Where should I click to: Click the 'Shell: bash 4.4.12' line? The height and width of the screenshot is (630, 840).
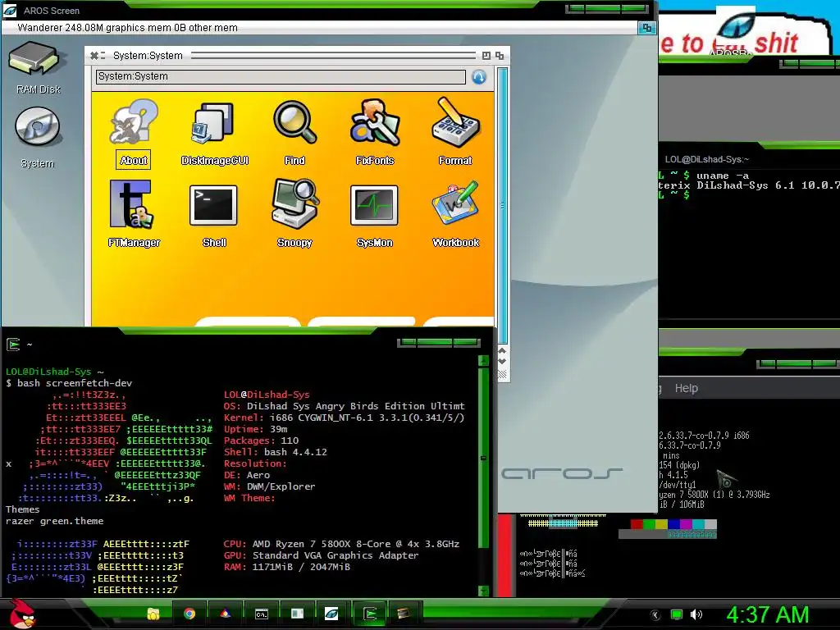coord(276,452)
